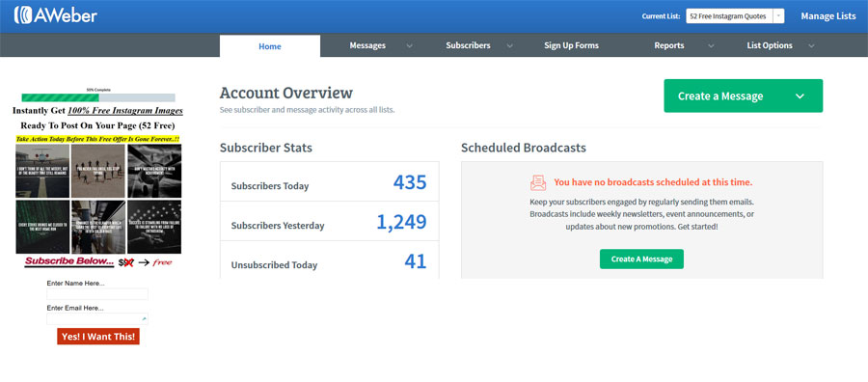Open the List Options menu
This screenshot has height=382, width=868.
click(770, 45)
